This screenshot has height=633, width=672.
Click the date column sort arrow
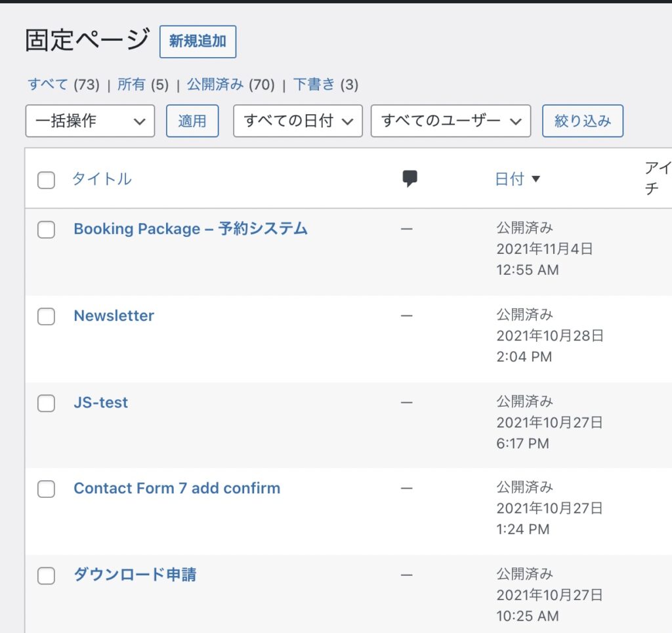535,179
